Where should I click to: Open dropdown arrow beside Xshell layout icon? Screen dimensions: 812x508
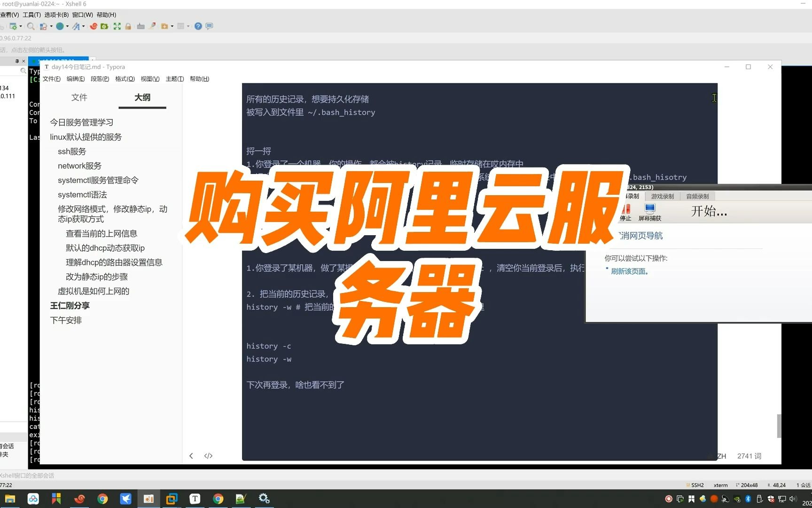51,26
